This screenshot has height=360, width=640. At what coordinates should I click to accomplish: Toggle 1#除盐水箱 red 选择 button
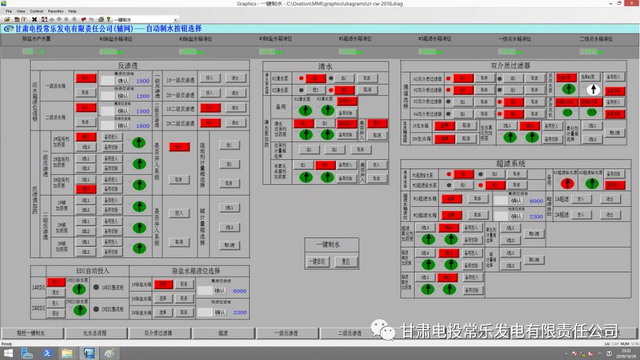click(163, 284)
